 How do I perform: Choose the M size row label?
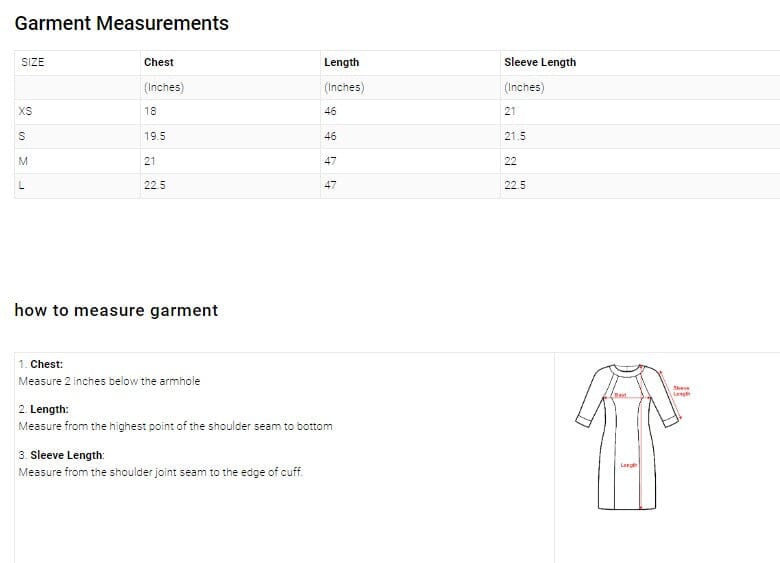coord(23,161)
